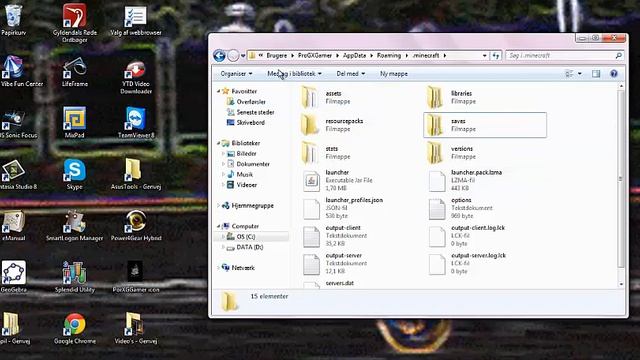
Task: Collapse the Favoritter tree section
Action: pos(219,91)
